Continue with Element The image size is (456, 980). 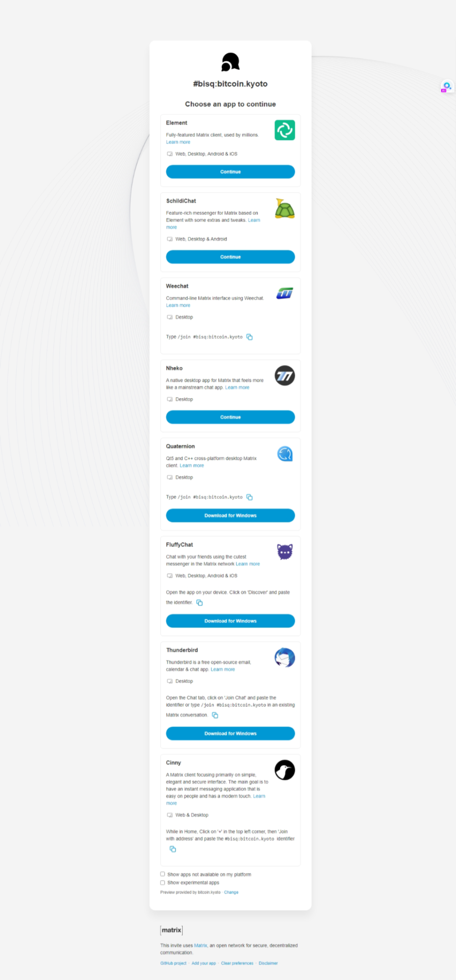231,171
